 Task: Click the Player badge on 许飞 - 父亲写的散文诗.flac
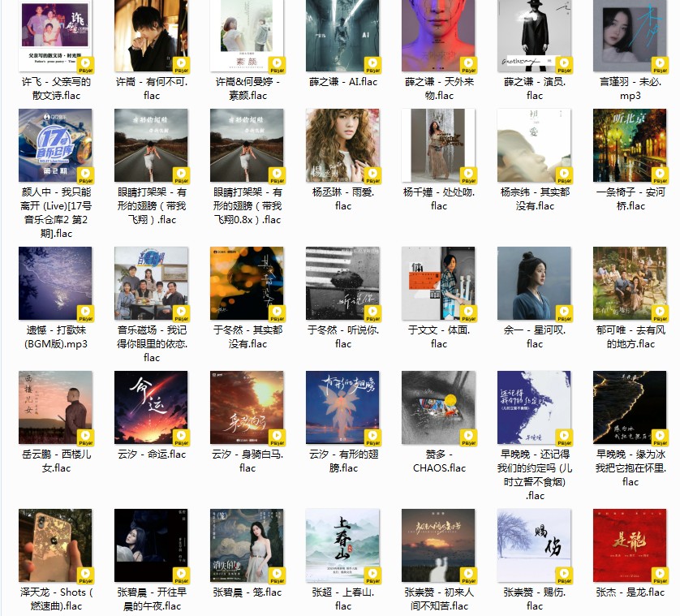click(84, 62)
